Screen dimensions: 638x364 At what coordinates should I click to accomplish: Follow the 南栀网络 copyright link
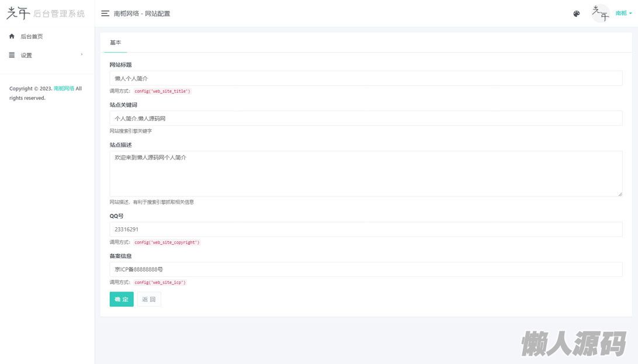pyautogui.click(x=64, y=88)
